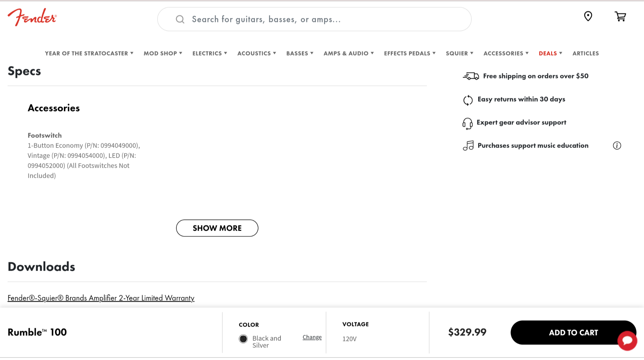Expand the Squier dropdown
The height and width of the screenshot is (360, 644).
[x=459, y=53]
